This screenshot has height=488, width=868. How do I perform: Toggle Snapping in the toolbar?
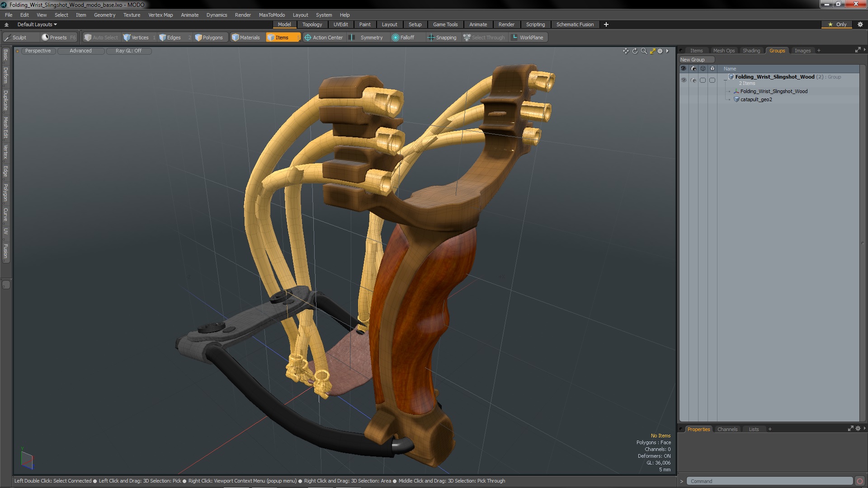[442, 38]
